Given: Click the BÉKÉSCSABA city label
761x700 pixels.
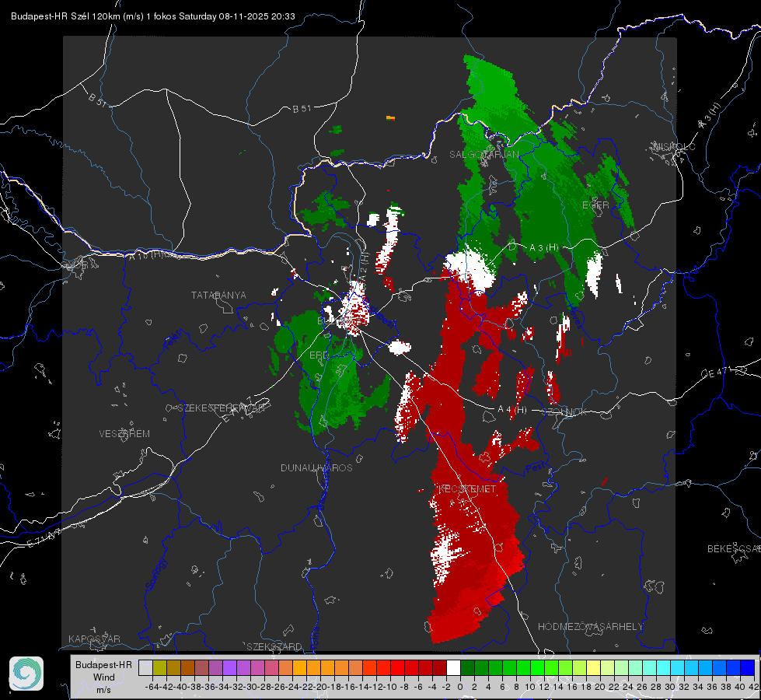Looking at the screenshot, I should pos(734,549).
